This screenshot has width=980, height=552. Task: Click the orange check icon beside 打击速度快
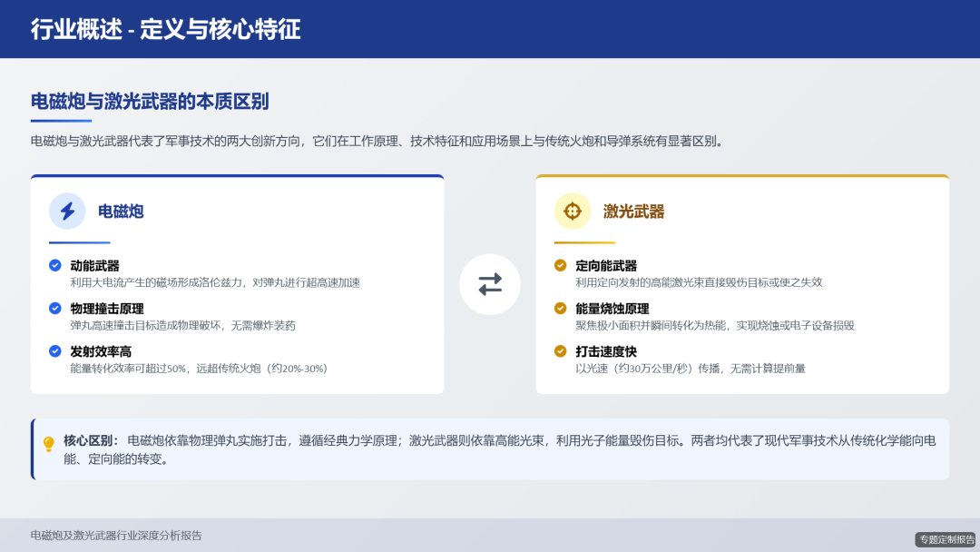click(560, 349)
